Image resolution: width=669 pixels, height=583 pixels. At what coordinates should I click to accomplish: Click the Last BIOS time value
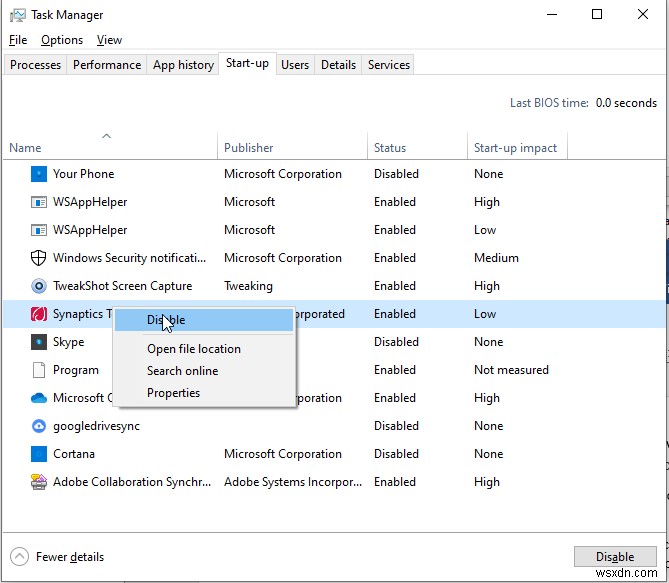(x=626, y=103)
